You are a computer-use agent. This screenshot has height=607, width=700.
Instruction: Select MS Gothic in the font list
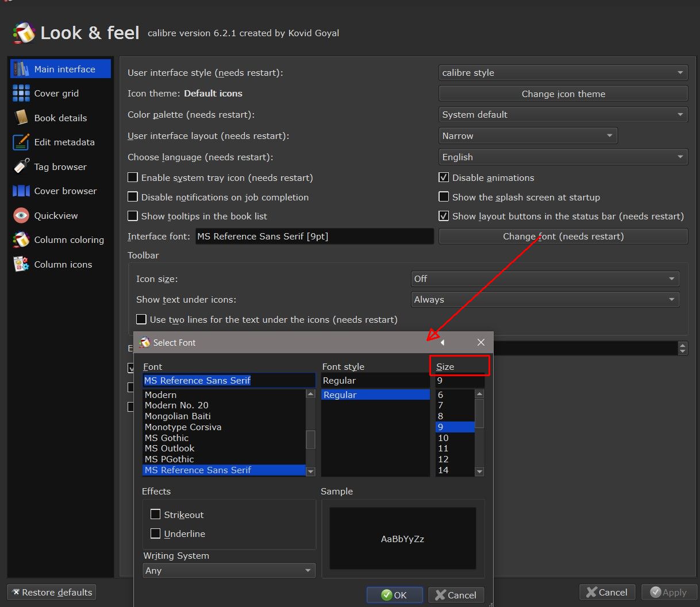pos(167,438)
